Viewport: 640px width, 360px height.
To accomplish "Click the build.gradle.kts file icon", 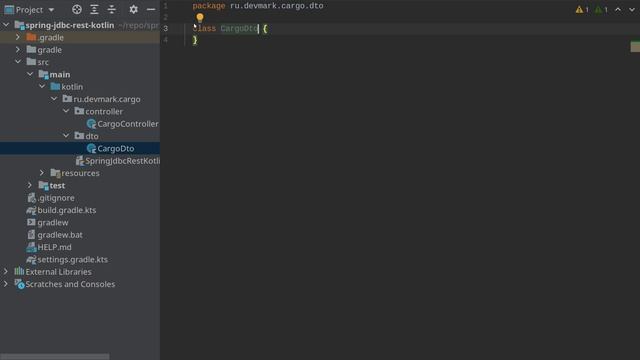I will tap(31, 210).
